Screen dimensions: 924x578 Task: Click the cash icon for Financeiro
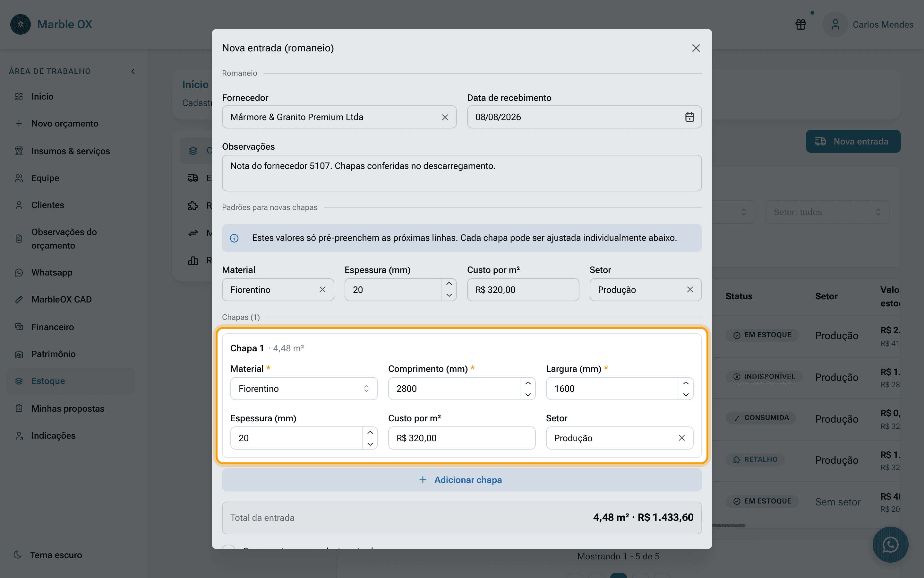pos(19,327)
